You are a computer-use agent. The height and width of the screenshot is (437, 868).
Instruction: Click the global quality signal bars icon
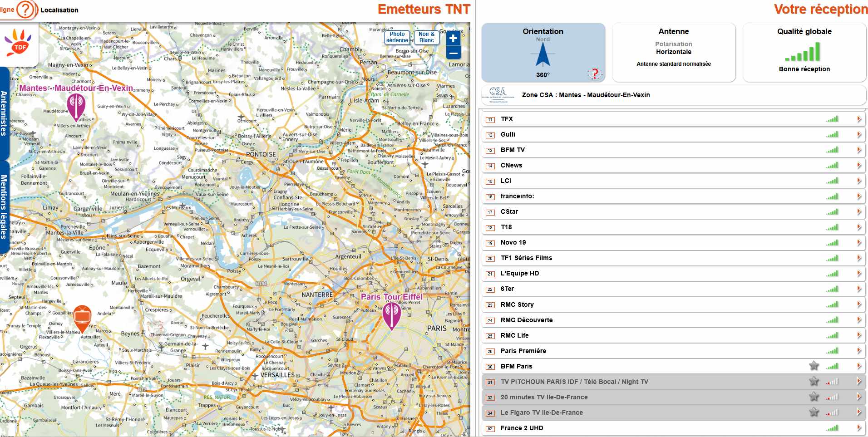click(x=803, y=52)
